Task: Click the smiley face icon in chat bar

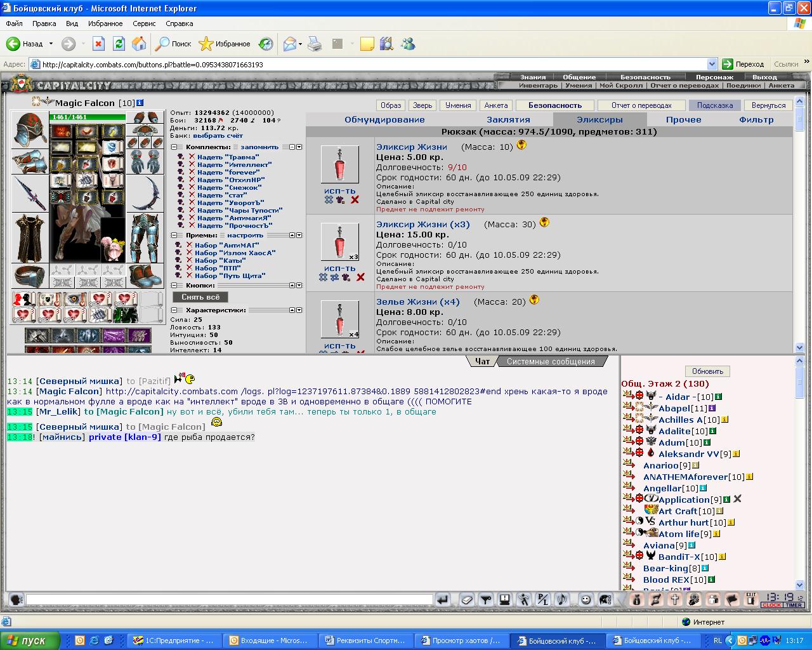Action: pyautogui.click(x=585, y=599)
